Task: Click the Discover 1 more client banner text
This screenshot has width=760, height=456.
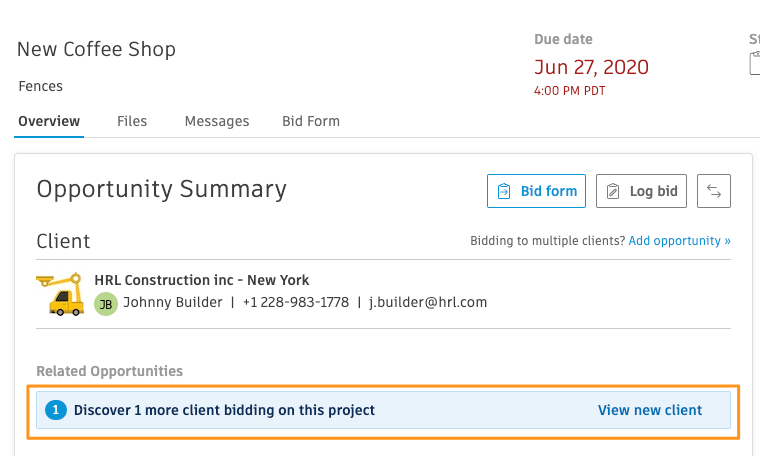Action: coord(224,410)
